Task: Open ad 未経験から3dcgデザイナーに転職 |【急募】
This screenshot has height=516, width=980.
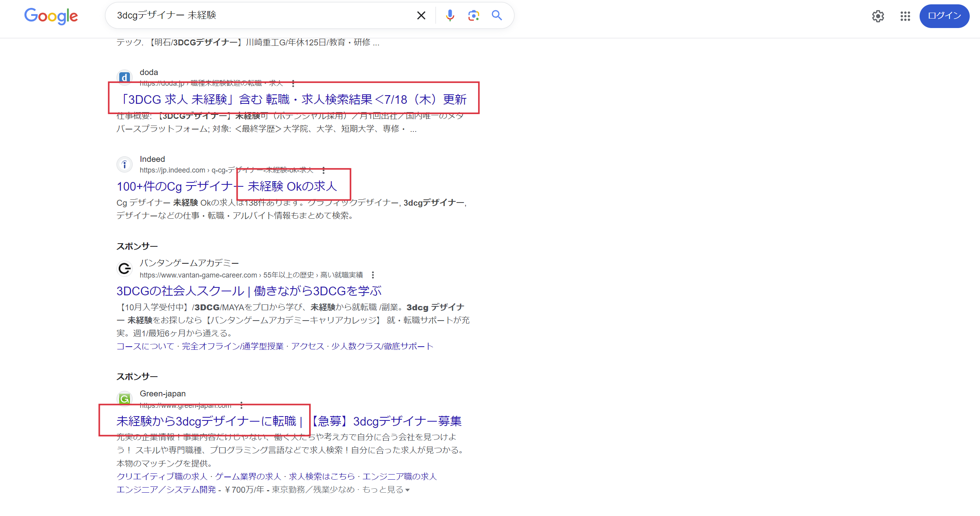Action: tap(289, 421)
